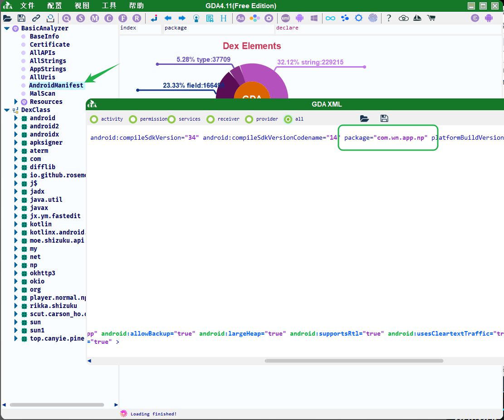Click the shopping cart icon
Viewport: 504px width, 420px height.
coord(431,18)
